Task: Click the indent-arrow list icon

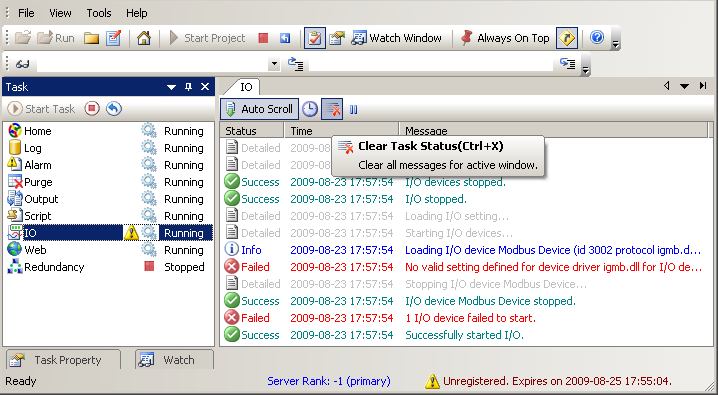Action: click(x=295, y=64)
